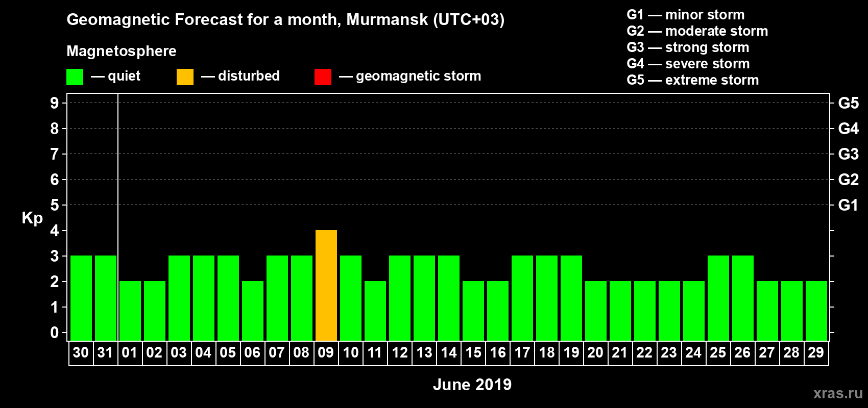Viewport: 868px width, 408px height.
Task: Select the green bar for day 30
Action: coord(81,298)
